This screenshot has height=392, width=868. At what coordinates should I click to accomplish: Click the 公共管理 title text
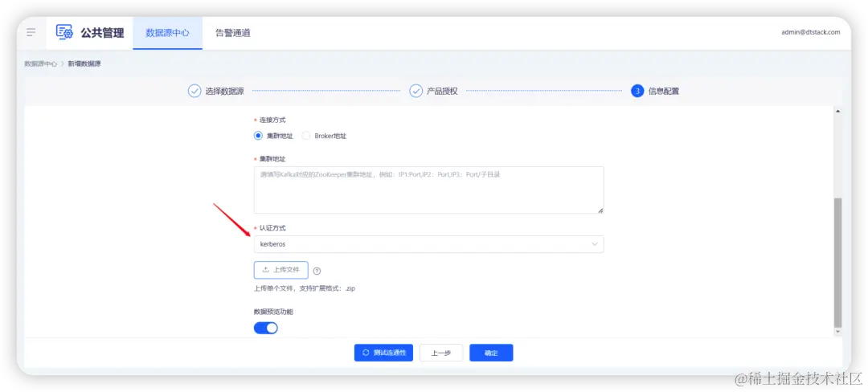click(102, 33)
